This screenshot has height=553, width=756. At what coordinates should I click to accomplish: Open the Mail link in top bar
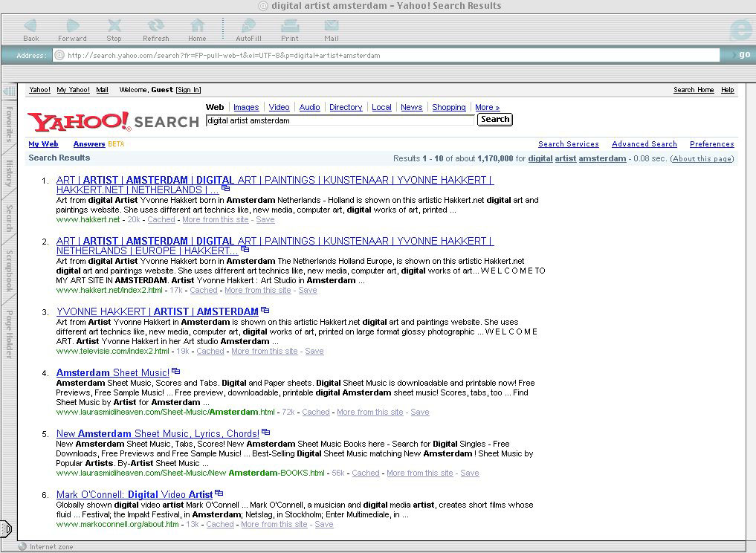tap(103, 90)
